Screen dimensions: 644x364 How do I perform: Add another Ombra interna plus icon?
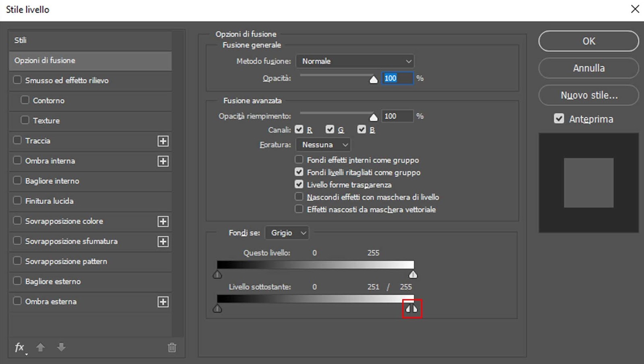click(x=163, y=161)
